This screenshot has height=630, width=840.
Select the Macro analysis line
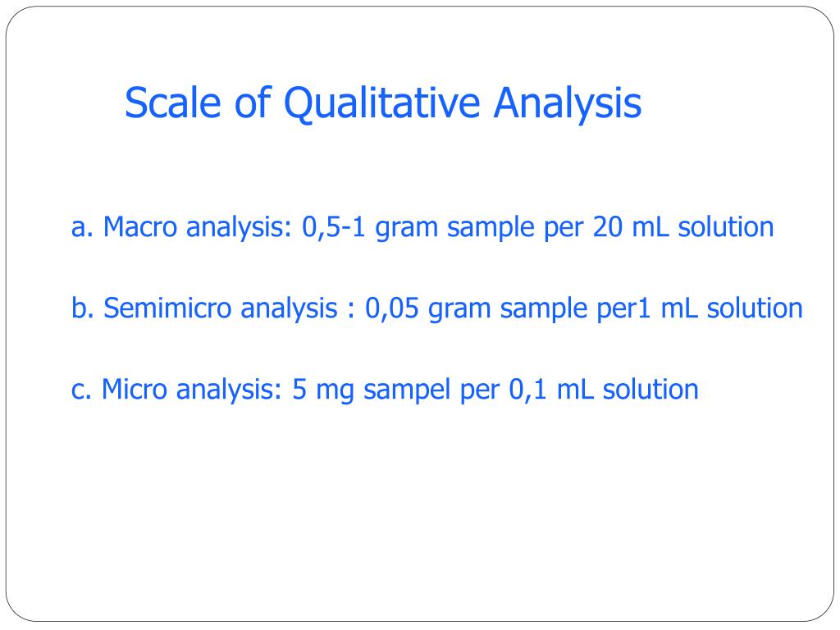point(422,227)
